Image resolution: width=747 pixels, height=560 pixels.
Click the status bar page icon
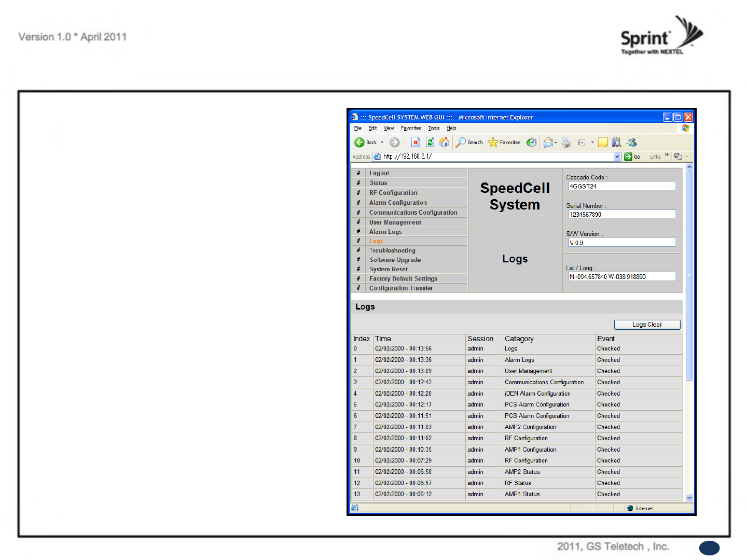click(x=355, y=508)
